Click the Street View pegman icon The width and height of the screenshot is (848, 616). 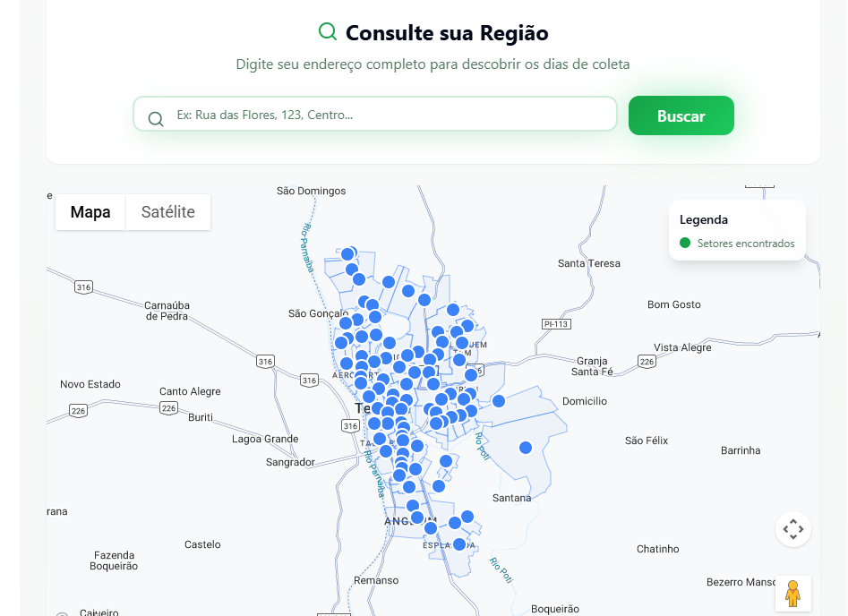[x=792, y=593]
